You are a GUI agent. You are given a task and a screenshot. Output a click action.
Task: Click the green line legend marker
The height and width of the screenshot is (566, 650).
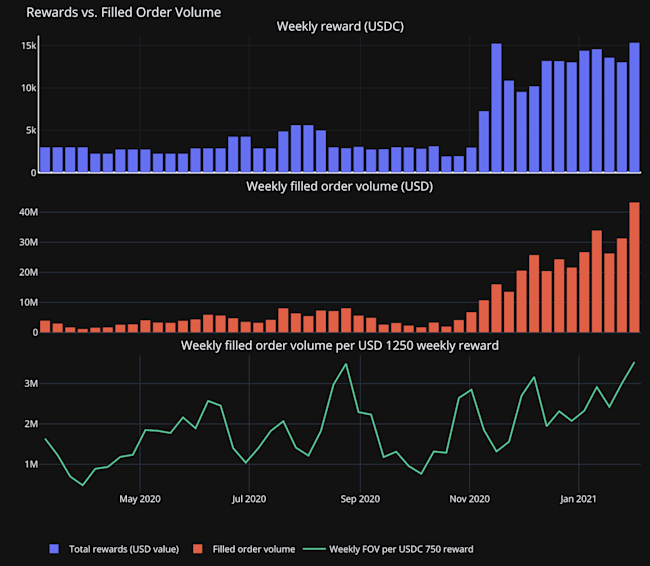pyautogui.click(x=314, y=549)
